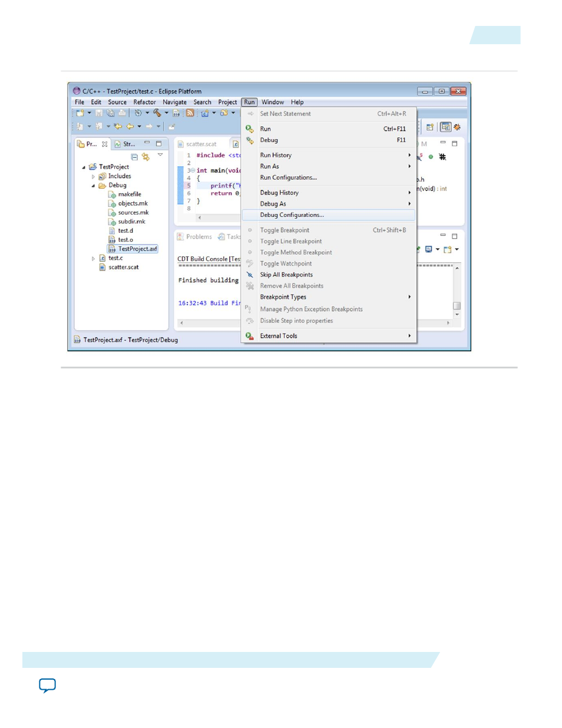Click Collapse All icon in Project Explorer

(x=134, y=157)
